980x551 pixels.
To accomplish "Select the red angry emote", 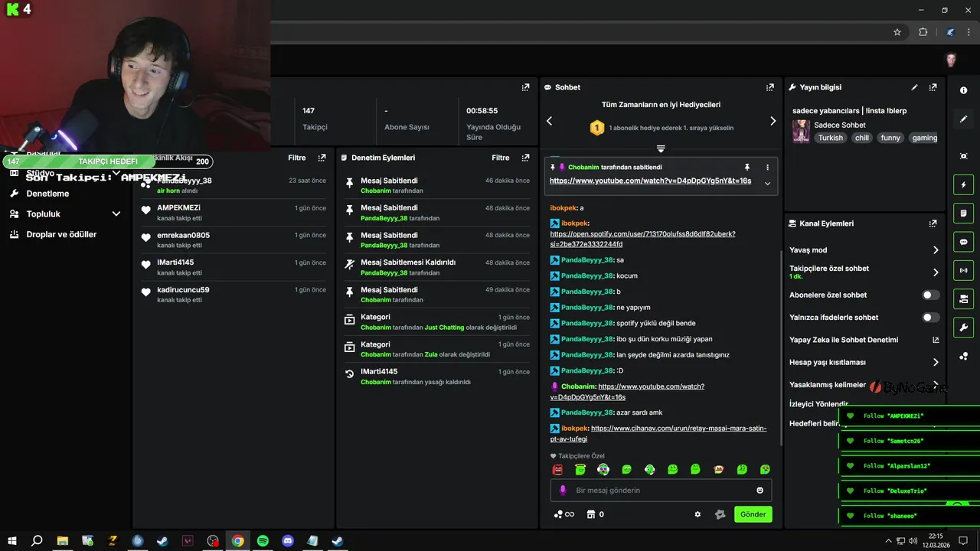I will coord(557,469).
